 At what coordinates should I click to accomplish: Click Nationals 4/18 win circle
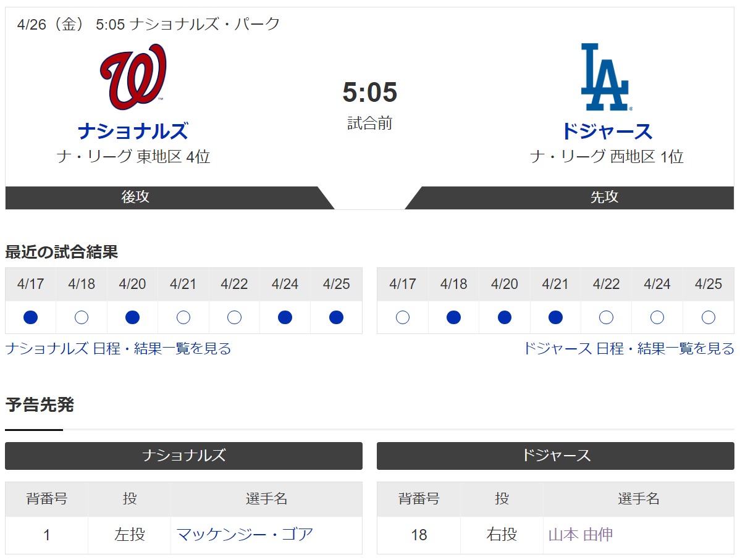(x=82, y=317)
